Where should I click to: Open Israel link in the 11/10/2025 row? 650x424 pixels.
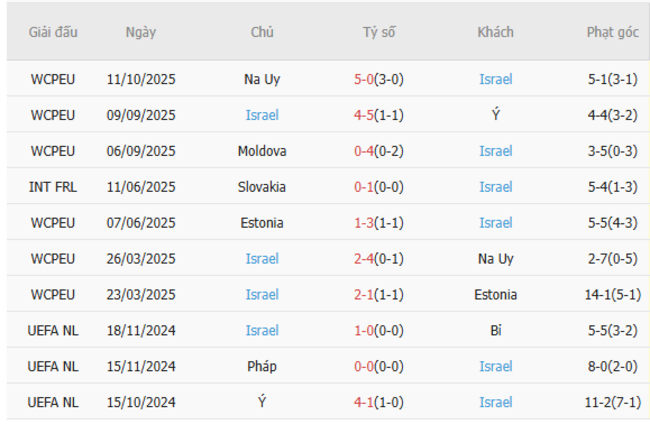click(x=495, y=79)
